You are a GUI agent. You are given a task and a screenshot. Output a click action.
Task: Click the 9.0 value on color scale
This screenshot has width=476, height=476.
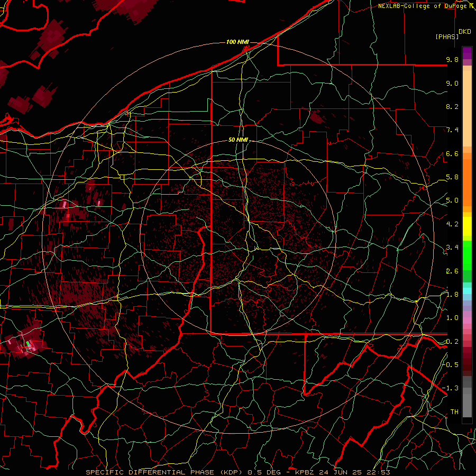coord(452,83)
